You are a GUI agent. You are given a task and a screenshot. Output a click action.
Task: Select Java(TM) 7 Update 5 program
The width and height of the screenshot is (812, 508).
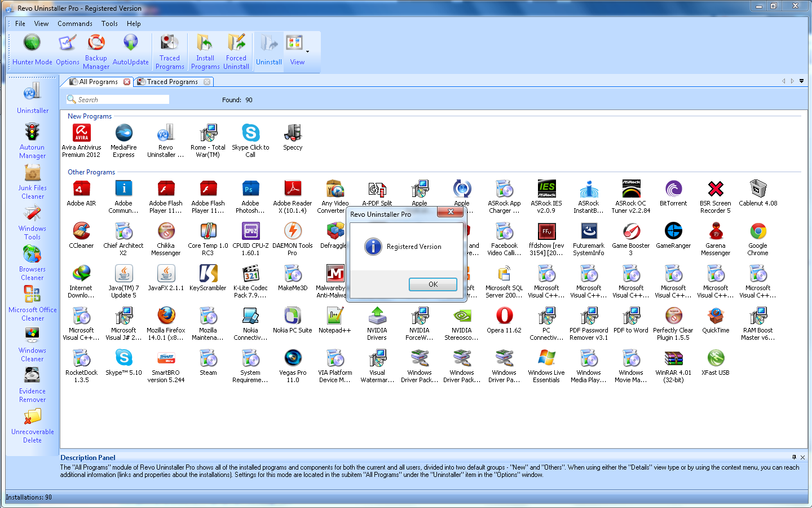pos(123,281)
